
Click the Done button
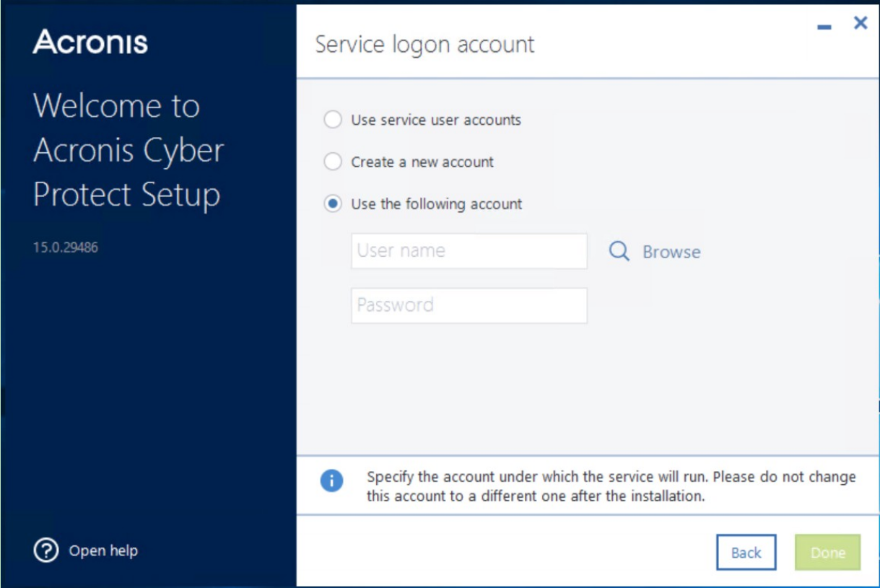pos(828,553)
